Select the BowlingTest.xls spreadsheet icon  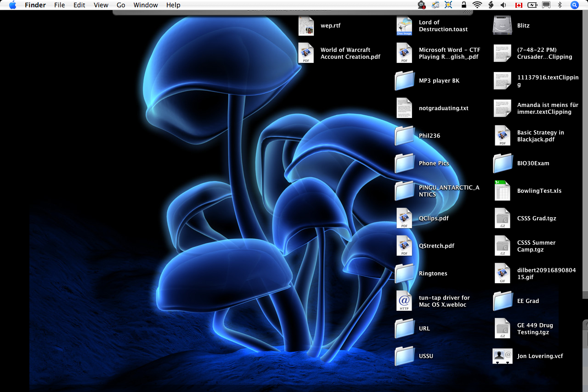click(503, 191)
